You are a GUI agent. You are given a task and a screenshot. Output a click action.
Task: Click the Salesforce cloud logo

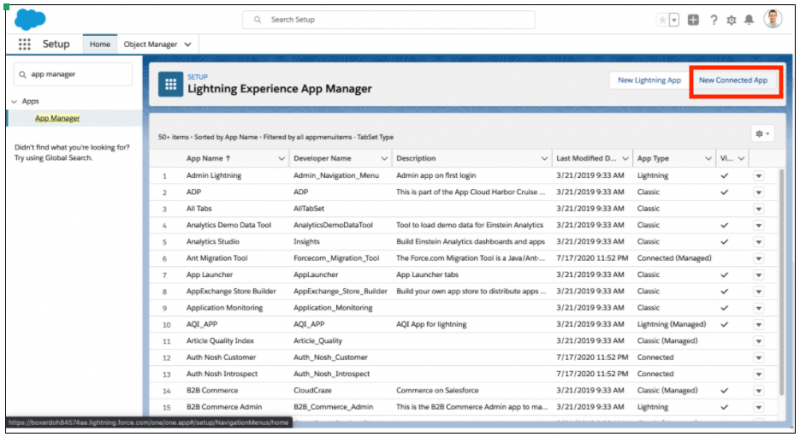30,19
